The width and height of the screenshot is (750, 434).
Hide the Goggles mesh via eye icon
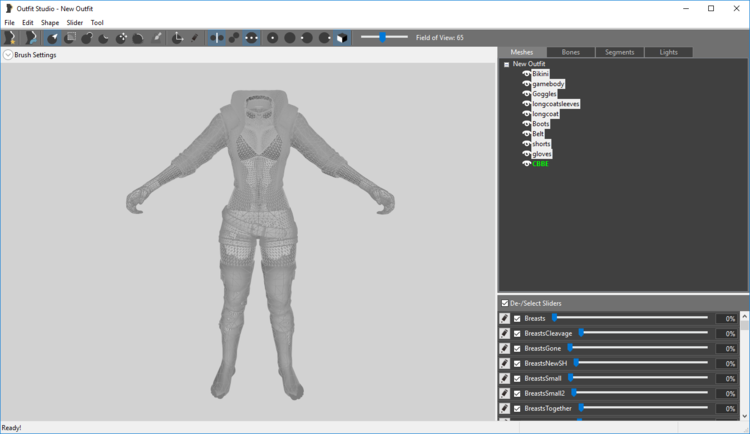pyautogui.click(x=526, y=94)
